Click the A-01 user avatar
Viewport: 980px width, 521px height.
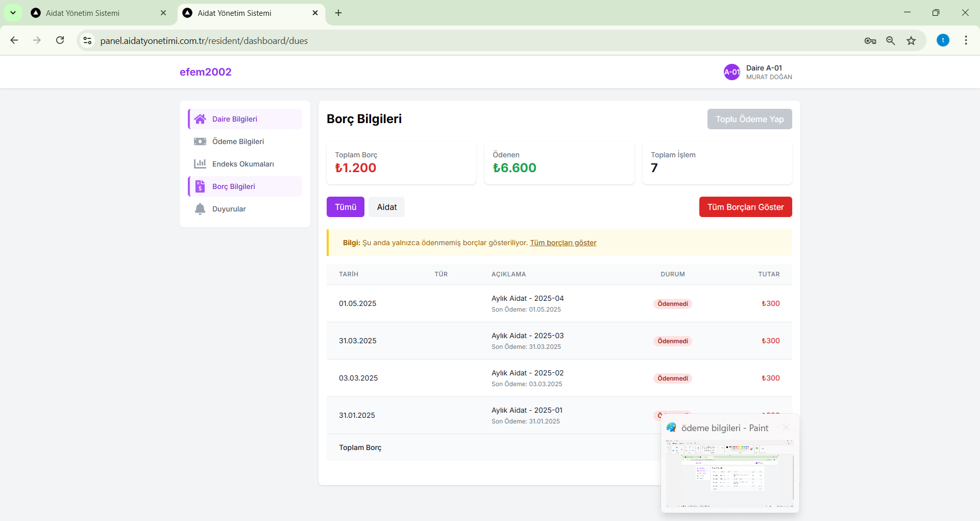point(732,72)
